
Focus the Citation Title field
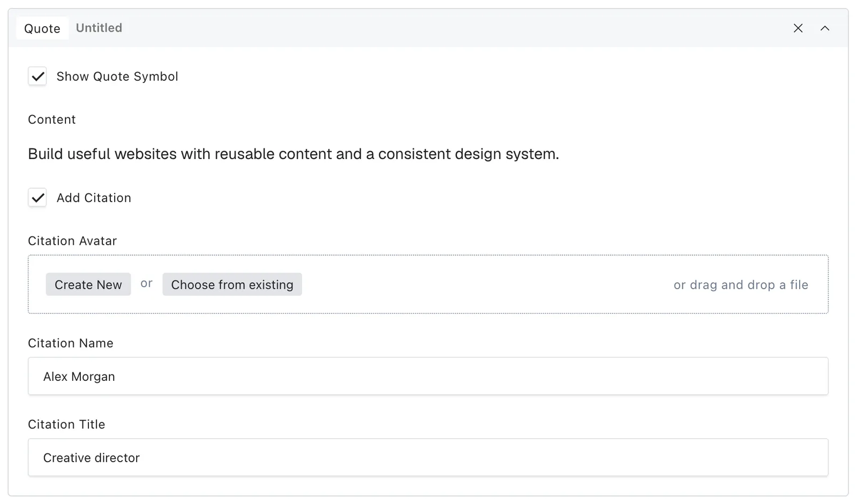428,457
